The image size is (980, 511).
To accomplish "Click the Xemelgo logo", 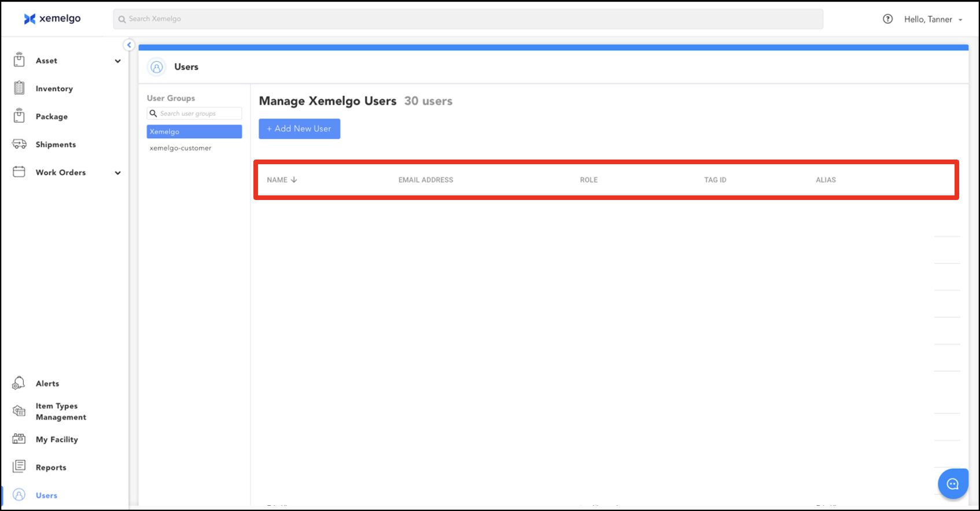I will [52, 18].
